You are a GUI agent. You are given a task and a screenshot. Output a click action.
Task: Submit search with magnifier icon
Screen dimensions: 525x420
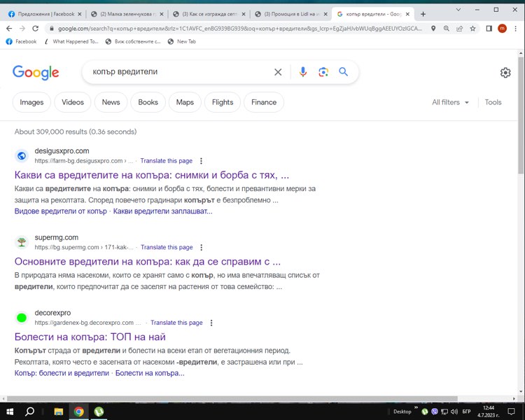pos(343,71)
